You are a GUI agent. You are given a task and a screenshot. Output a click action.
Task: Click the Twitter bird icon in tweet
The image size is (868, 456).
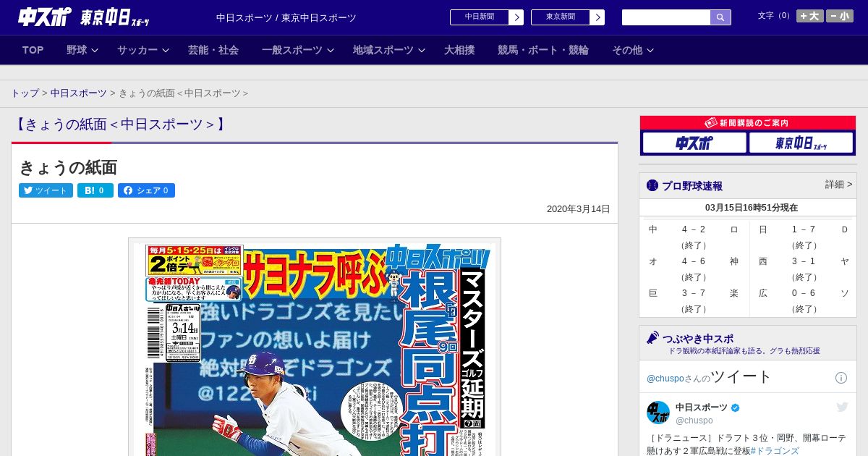[842, 408]
